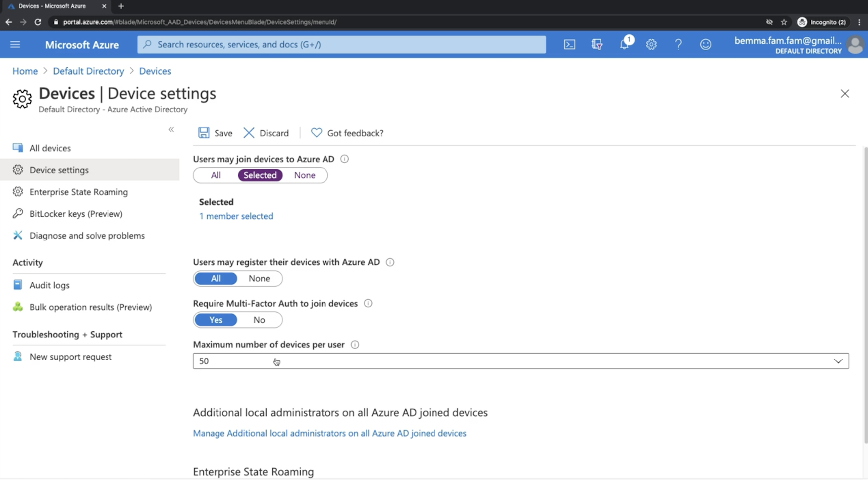Click info icon for maximum devices per user
The width and height of the screenshot is (868, 480).
click(x=355, y=345)
